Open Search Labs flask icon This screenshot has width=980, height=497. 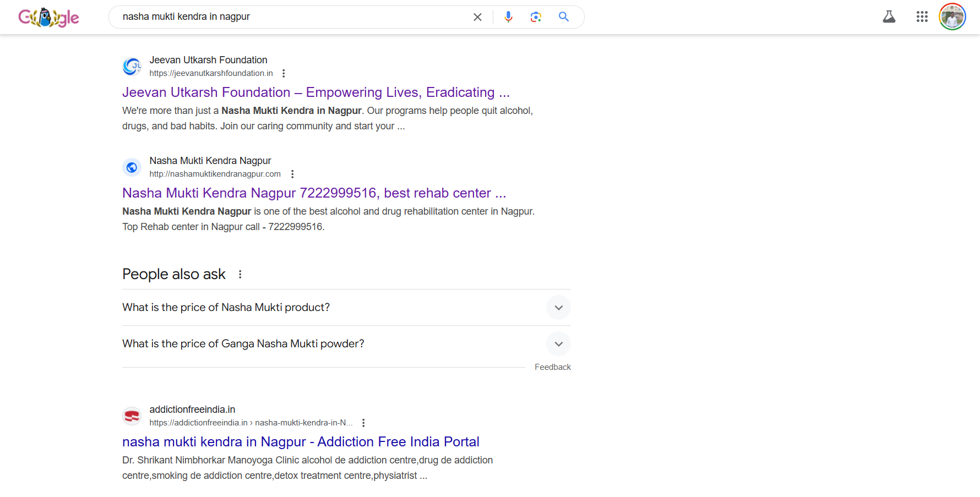click(889, 17)
